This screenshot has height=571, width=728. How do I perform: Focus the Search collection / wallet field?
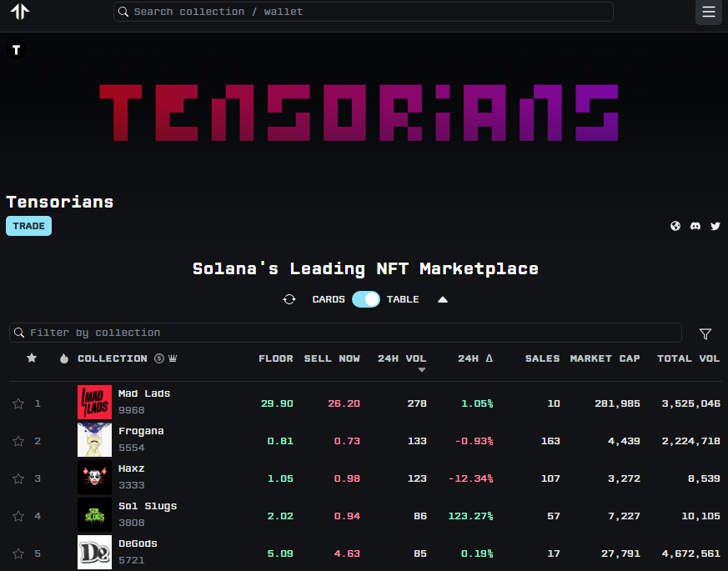click(x=364, y=12)
